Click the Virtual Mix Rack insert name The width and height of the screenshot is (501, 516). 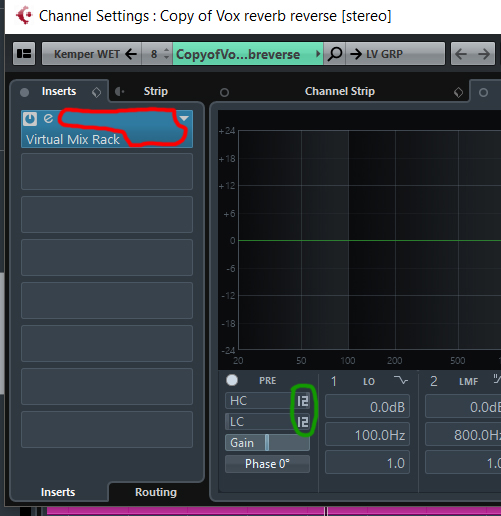73,139
